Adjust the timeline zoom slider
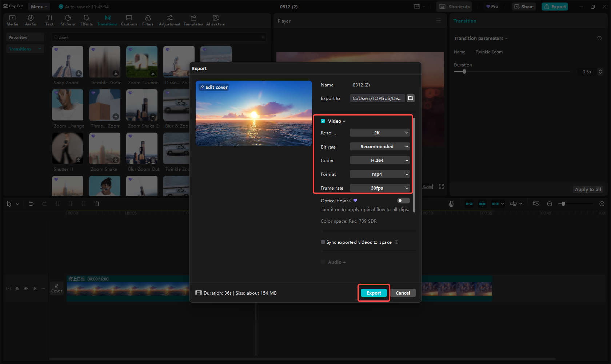The width and height of the screenshot is (611, 364). coord(576,204)
